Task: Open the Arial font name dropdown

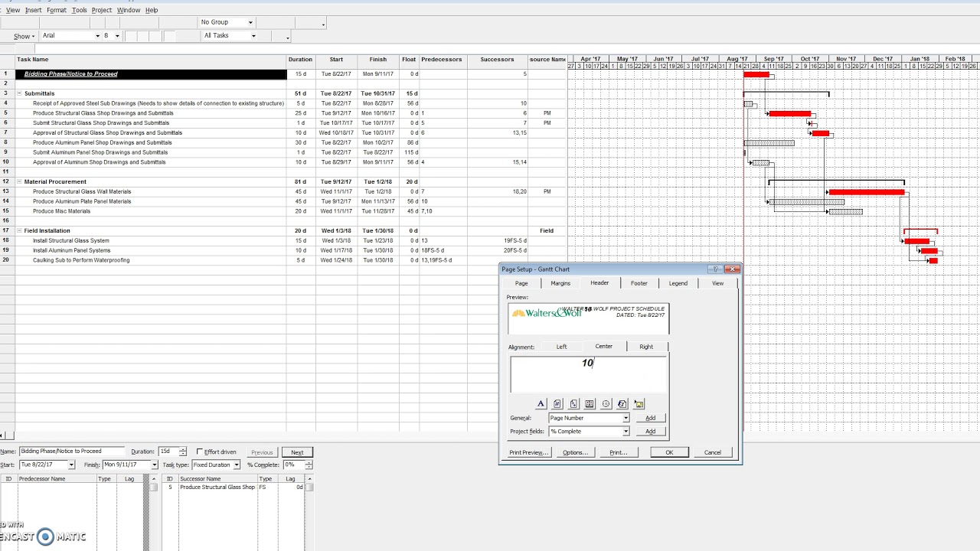Action: [97, 36]
